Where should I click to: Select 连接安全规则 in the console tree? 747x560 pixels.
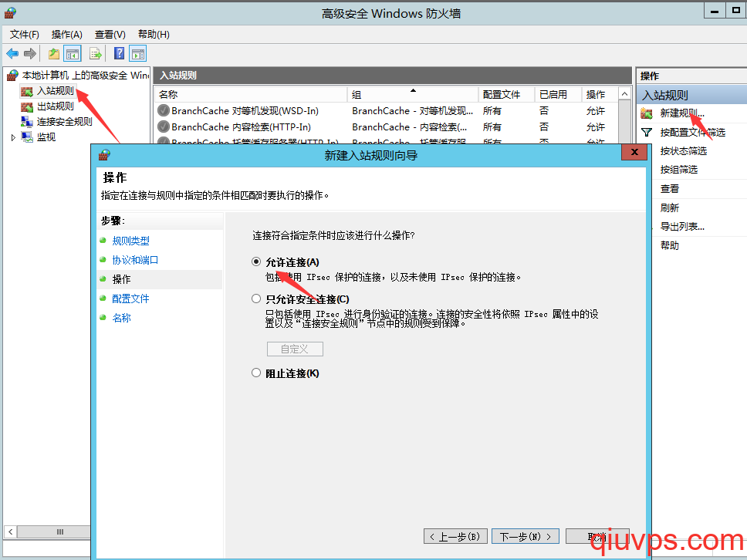coord(64,122)
